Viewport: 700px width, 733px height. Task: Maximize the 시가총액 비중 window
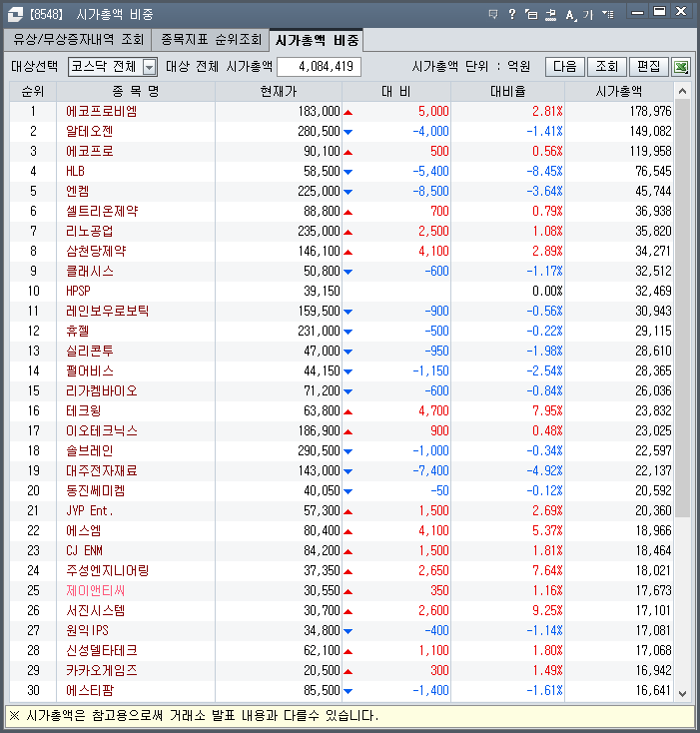click(x=659, y=12)
